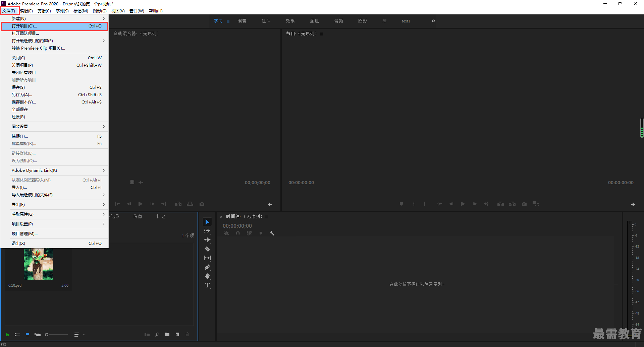Choose 另存为(A)... menu entry
The width and height of the screenshot is (644, 347).
pos(55,94)
